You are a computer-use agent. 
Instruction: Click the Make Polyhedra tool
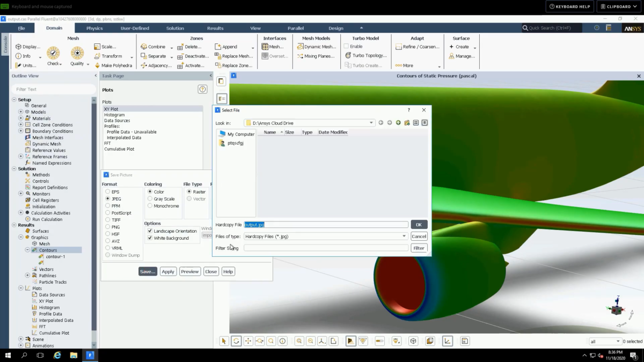[113, 65]
